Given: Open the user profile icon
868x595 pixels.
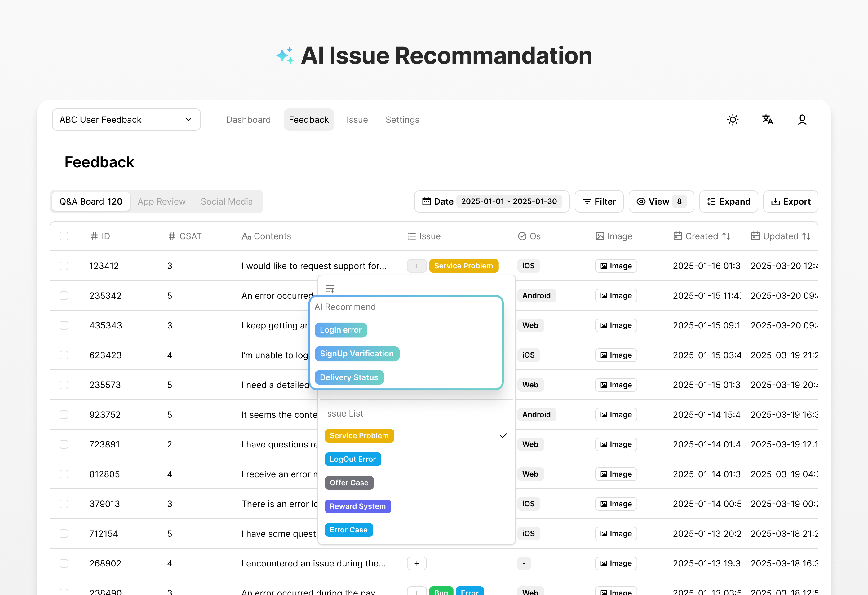Looking at the screenshot, I should coord(802,119).
